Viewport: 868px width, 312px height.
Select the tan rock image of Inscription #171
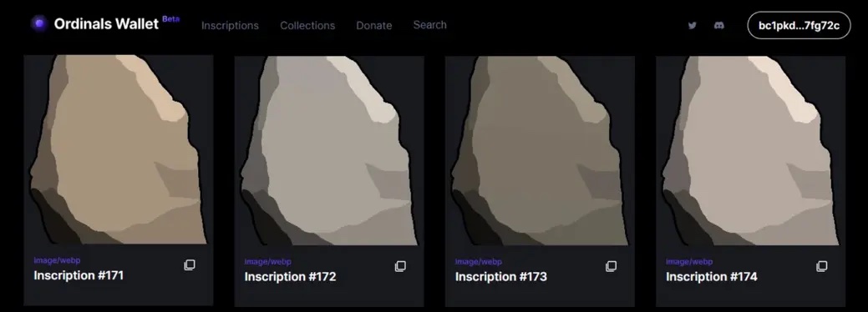click(x=119, y=149)
